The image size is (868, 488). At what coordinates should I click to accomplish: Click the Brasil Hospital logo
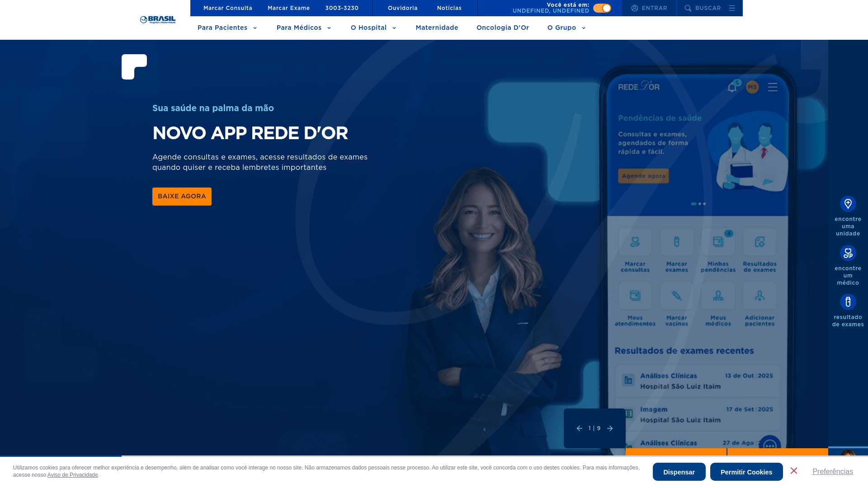point(158,20)
